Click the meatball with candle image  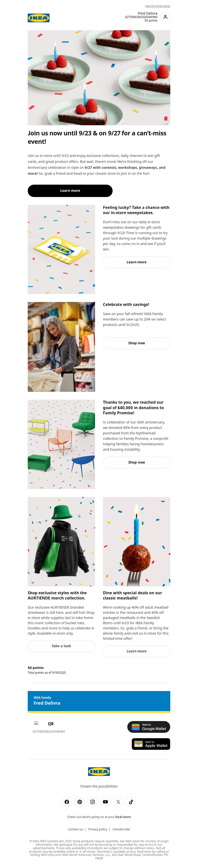(136, 542)
